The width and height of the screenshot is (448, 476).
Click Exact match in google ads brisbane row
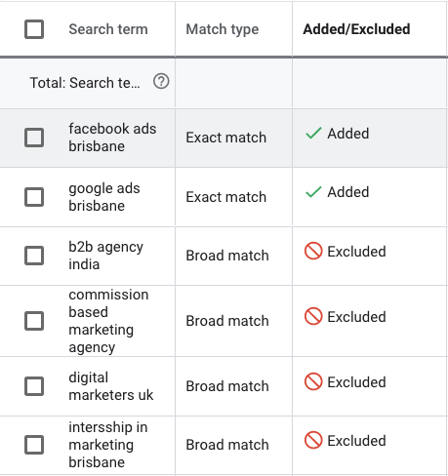pos(226,197)
